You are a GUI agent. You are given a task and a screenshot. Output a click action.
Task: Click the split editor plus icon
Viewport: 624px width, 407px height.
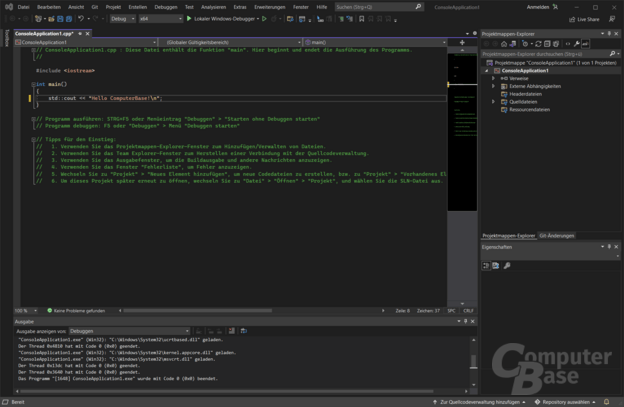click(462, 42)
